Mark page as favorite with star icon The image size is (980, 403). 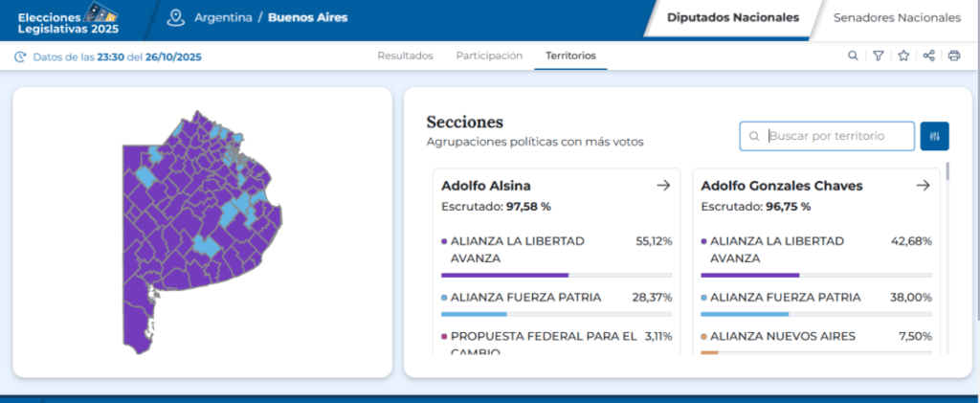[903, 56]
